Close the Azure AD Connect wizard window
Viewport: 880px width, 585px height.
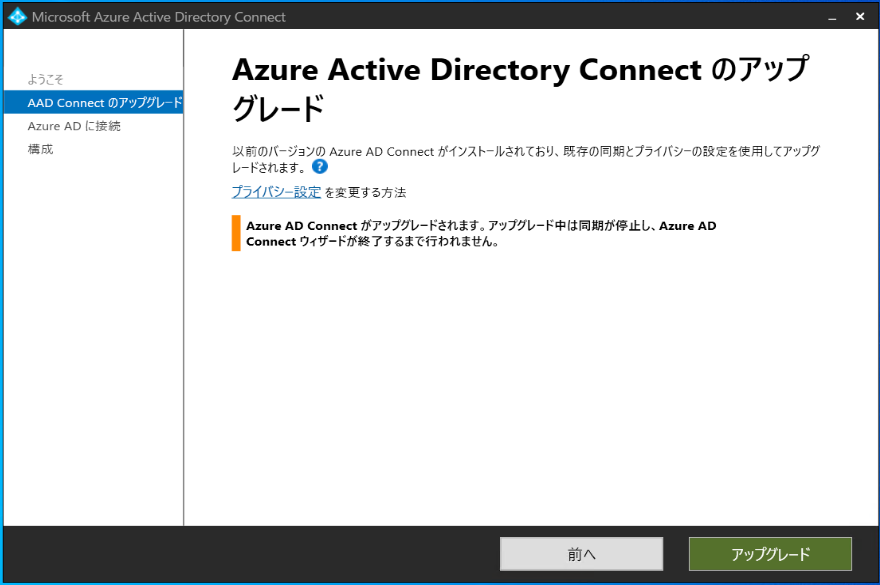(x=860, y=17)
